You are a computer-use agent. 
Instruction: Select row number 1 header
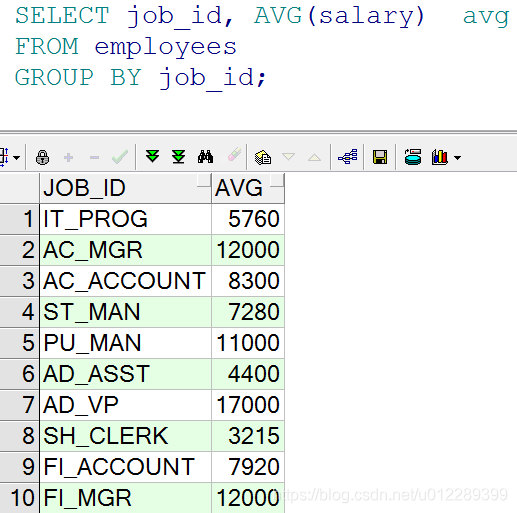tap(19, 219)
